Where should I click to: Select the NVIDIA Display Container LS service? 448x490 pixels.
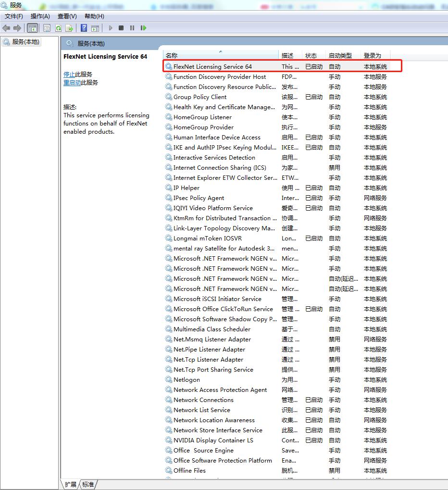pyautogui.click(x=213, y=440)
